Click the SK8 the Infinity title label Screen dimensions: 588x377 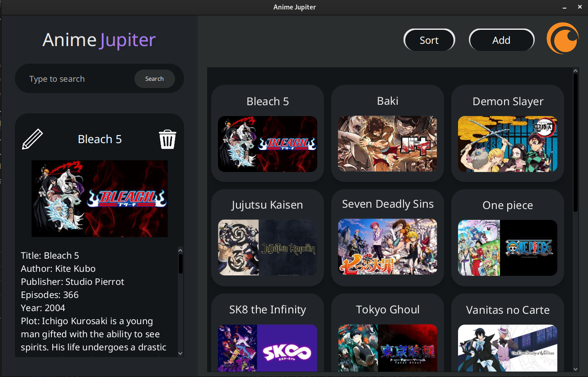268,310
